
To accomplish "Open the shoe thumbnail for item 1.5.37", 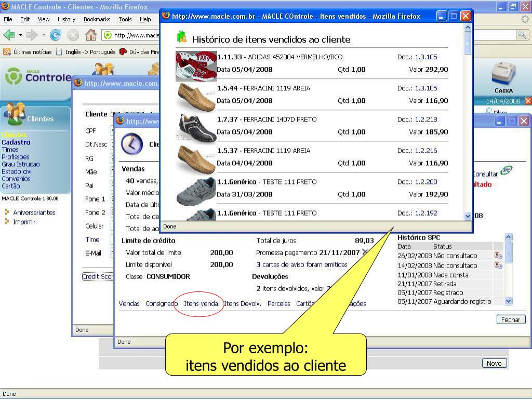I will 196,159.
